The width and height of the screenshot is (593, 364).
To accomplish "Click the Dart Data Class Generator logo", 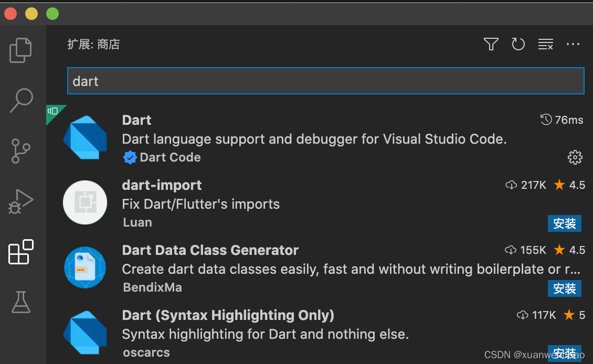I will (x=85, y=267).
